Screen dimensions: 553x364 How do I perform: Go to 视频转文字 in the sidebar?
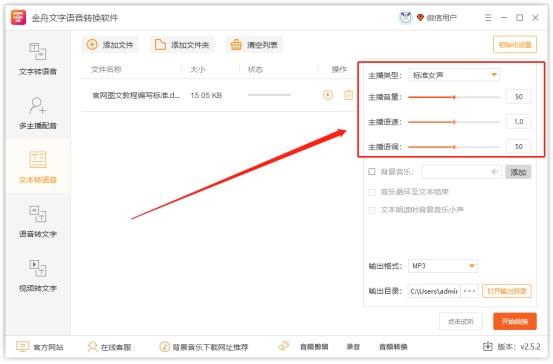38,275
